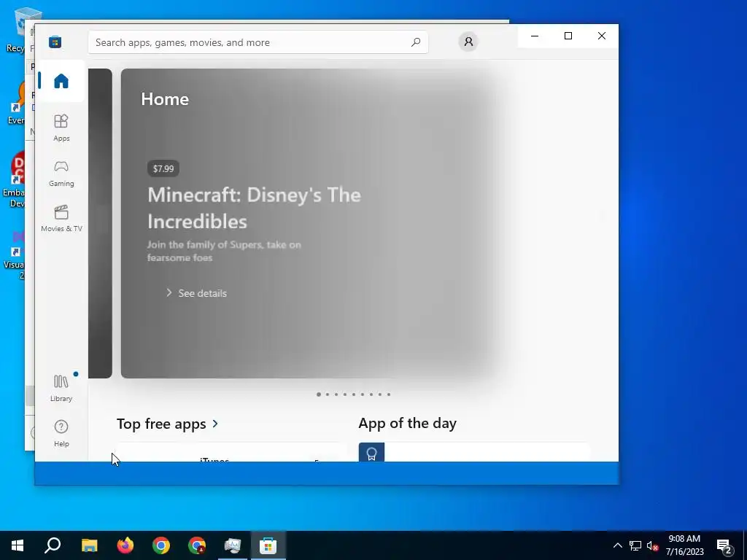This screenshot has width=747, height=560.
Task: Switch to the monitor app on taskbar
Action: tap(233, 545)
